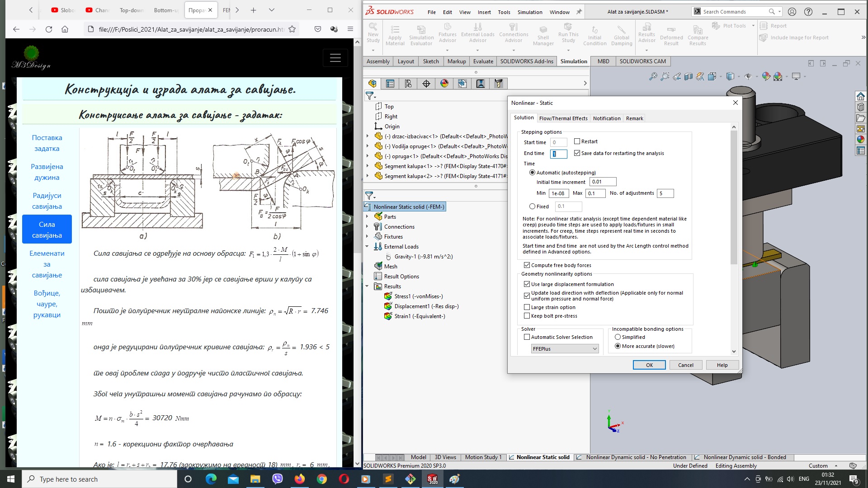The height and width of the screenshot is (488, 868).
Task: Expand the External Loads tree item
Action: click(367, 246)
